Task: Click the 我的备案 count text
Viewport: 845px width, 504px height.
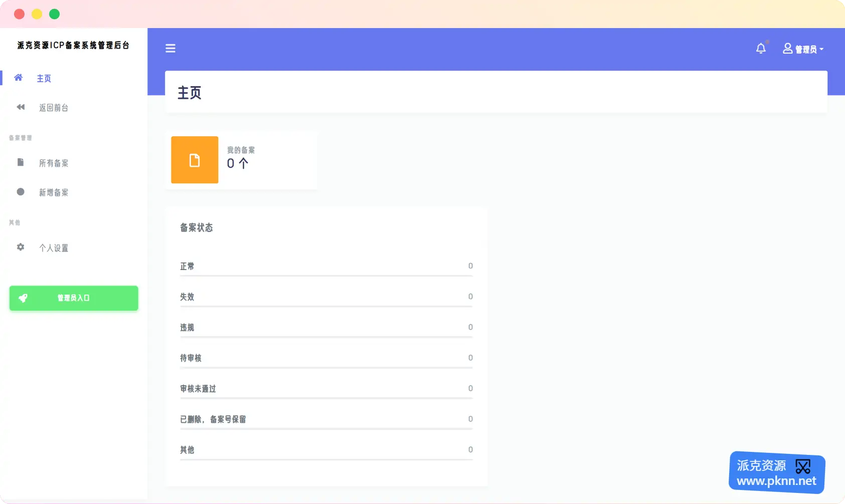Action: pos(238,163)
